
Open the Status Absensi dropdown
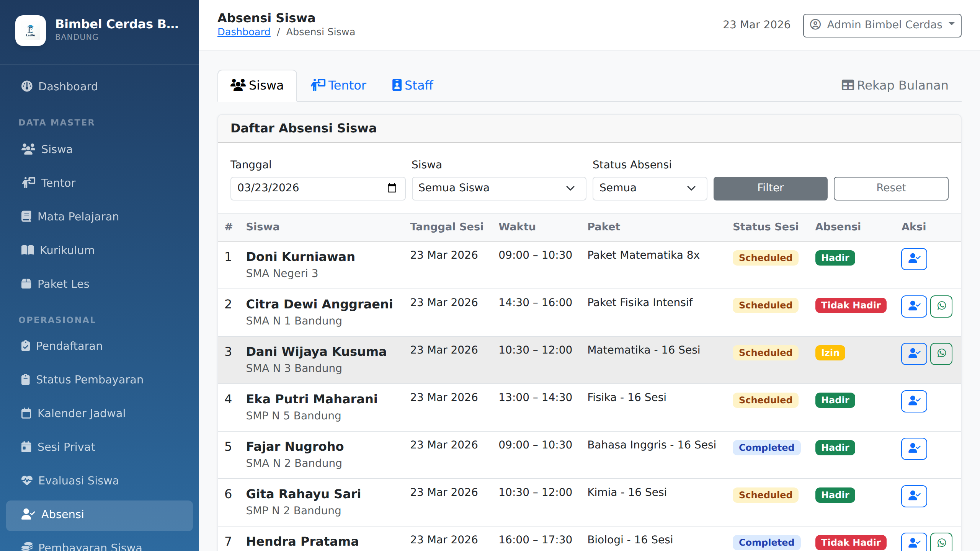649,188
